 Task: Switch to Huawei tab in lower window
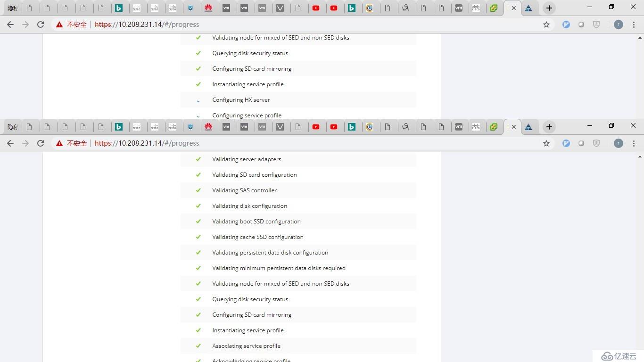click(208, 127)
